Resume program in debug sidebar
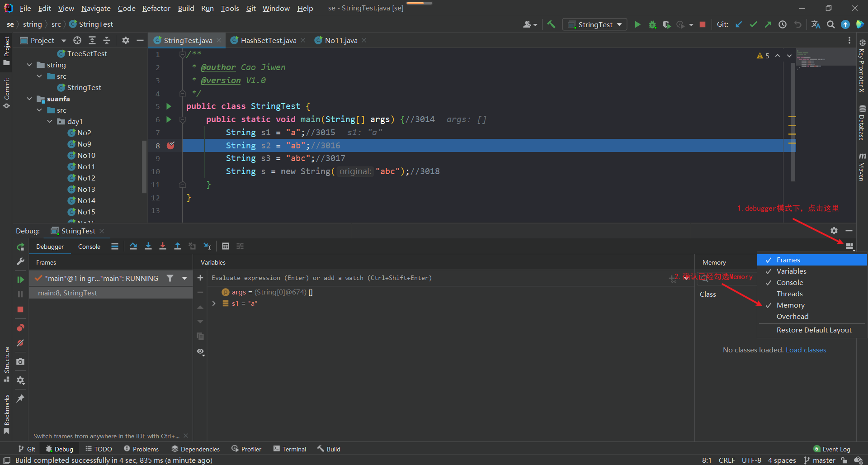The width and height of the screenshot is (868, 465). (20, 280)
